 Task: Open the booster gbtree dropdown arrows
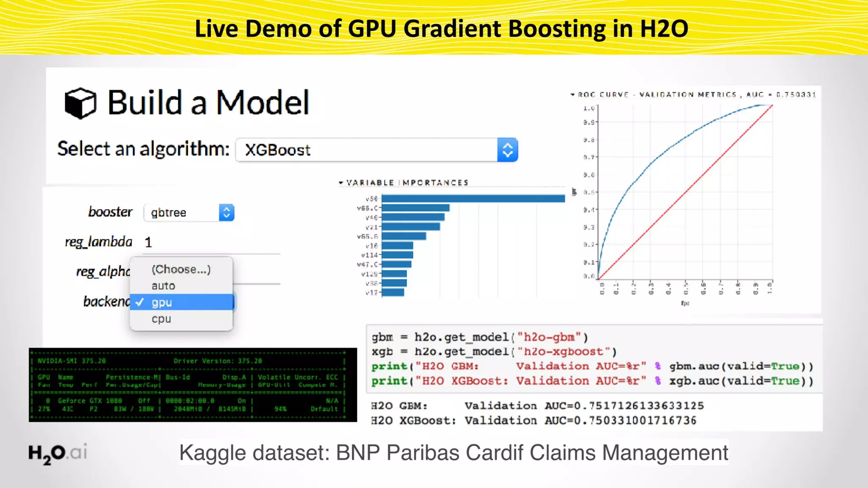(x=226, y=213)
